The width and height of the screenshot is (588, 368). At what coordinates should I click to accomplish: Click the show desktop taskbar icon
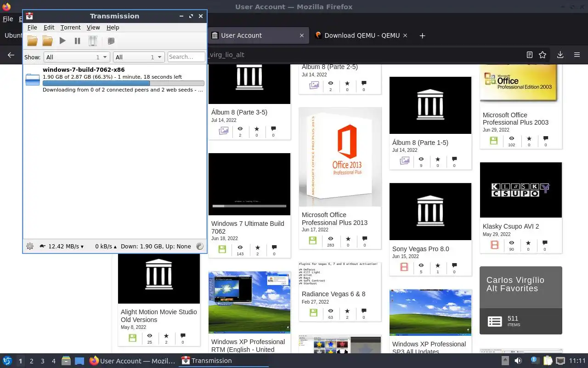click(x=79, y=361)
